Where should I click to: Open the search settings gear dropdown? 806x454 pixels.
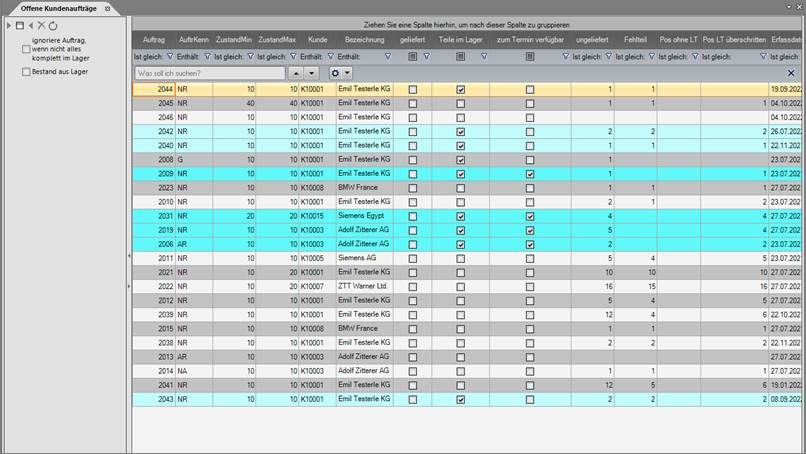342,74
